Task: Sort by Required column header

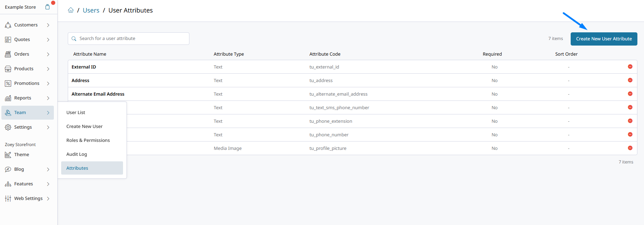Action: coord(492,54)
